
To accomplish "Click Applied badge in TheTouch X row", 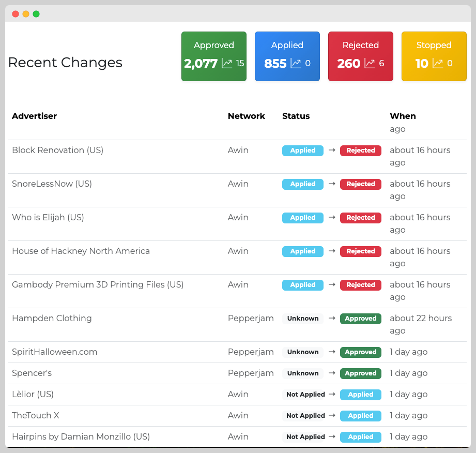I will pos(361,416).
